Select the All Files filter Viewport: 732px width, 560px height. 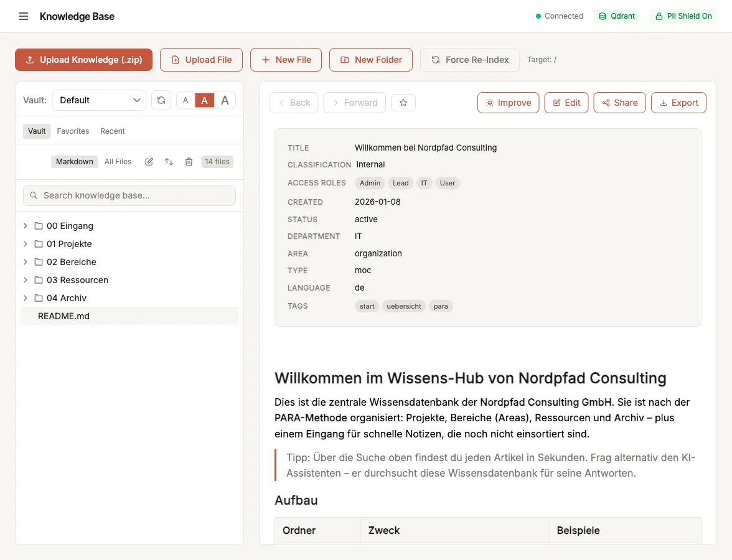click(118, 162)
